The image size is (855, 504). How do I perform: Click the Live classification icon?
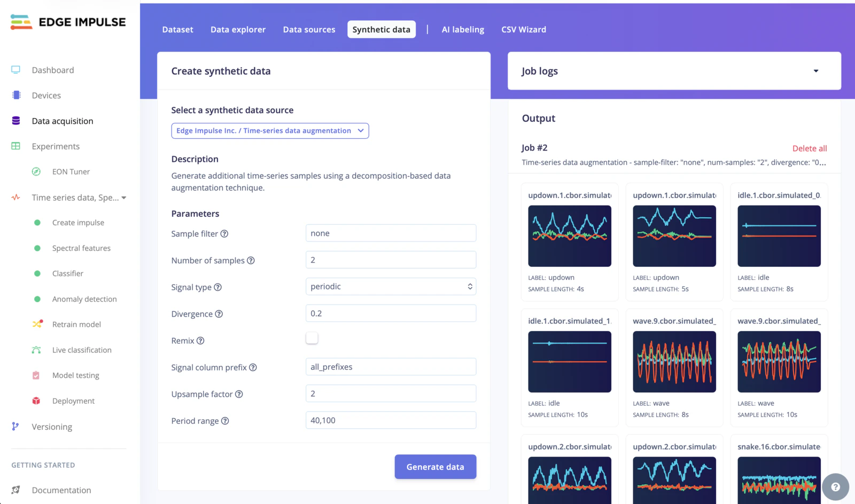coord(36,350)
